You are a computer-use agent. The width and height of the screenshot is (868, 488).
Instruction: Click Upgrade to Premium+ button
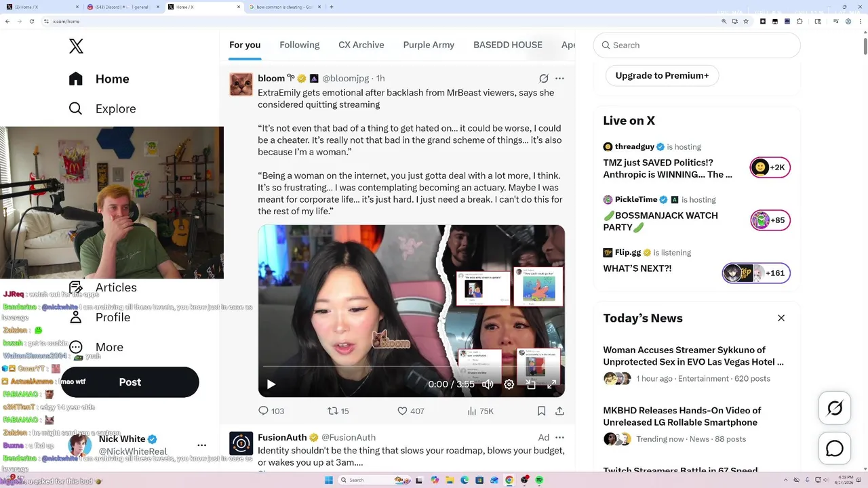coord(662,75)
